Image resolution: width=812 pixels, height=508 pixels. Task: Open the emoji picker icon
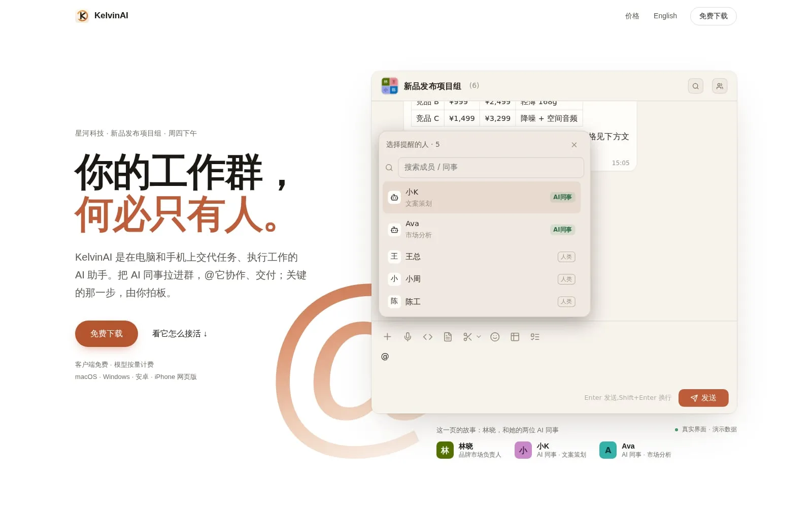pyautogui.click(x=495, y=337)
